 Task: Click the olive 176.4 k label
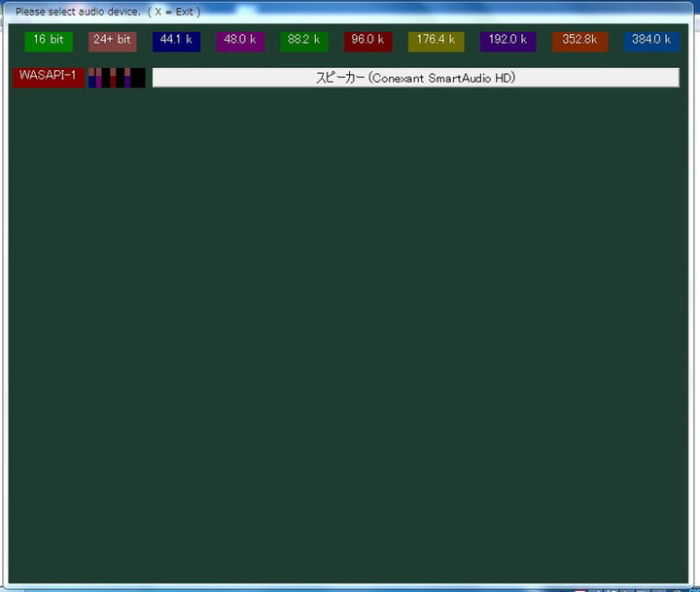436,41
